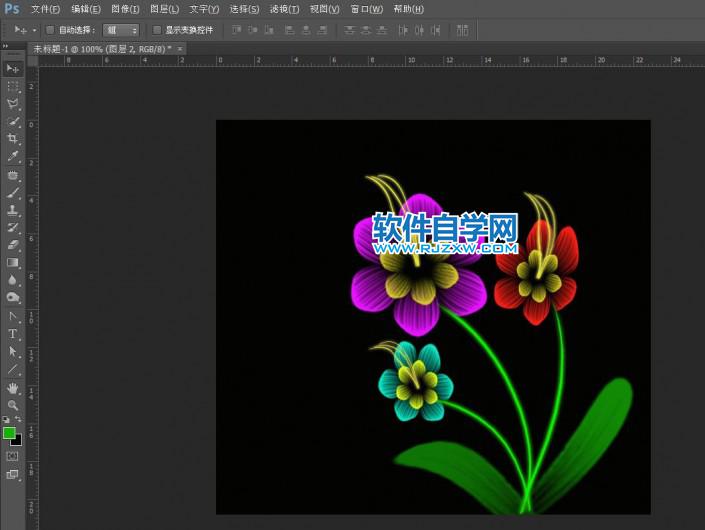705x530 pixels.
Task: Select the Eraser tool
Action: 13,245
